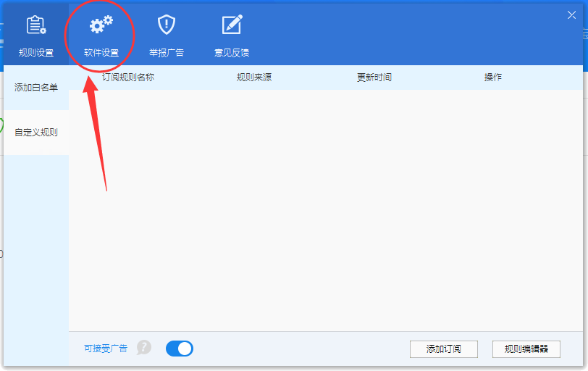Click the 可接受广告 link text
Viewport: 588px width, 371px height.
pyautogui.click(x=106, y=349)
